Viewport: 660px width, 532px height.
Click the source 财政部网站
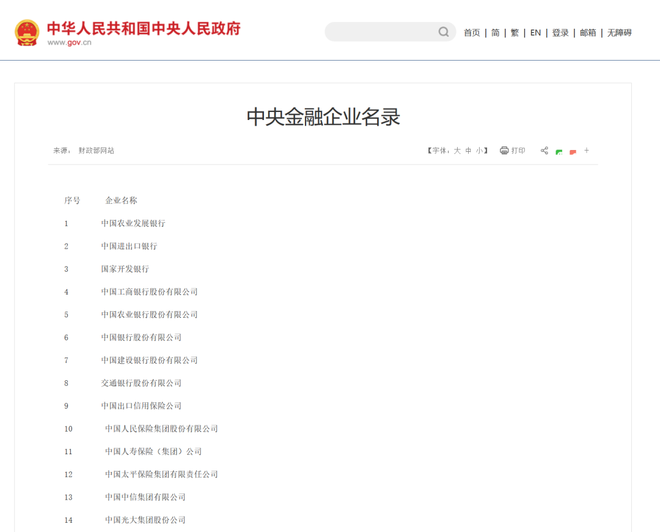click(x=96, y=151)
